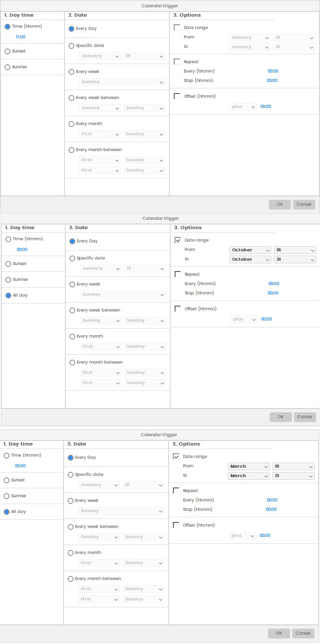Click the 17:00 time value field

tap(20, 37)
